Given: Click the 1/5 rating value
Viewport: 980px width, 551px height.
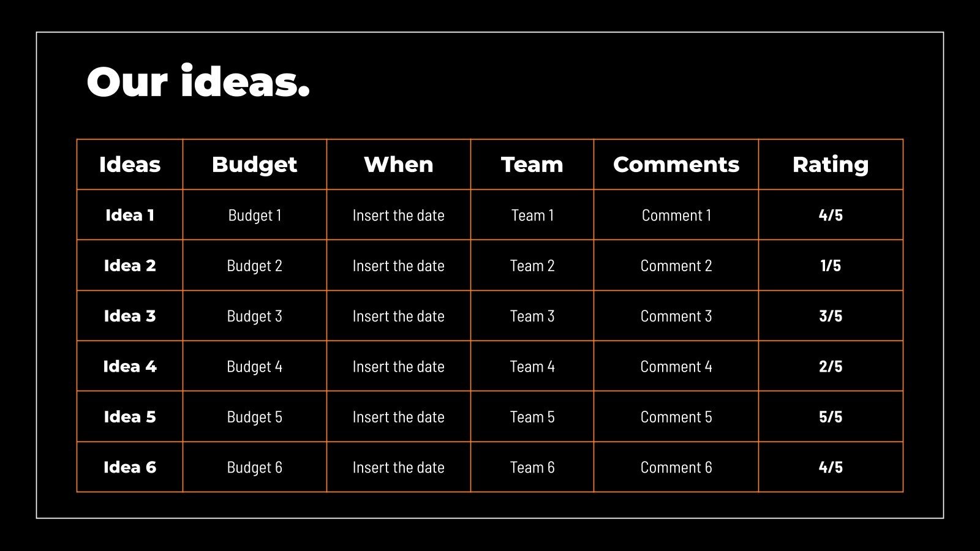Looking at the screenshot, I should 830,266.
